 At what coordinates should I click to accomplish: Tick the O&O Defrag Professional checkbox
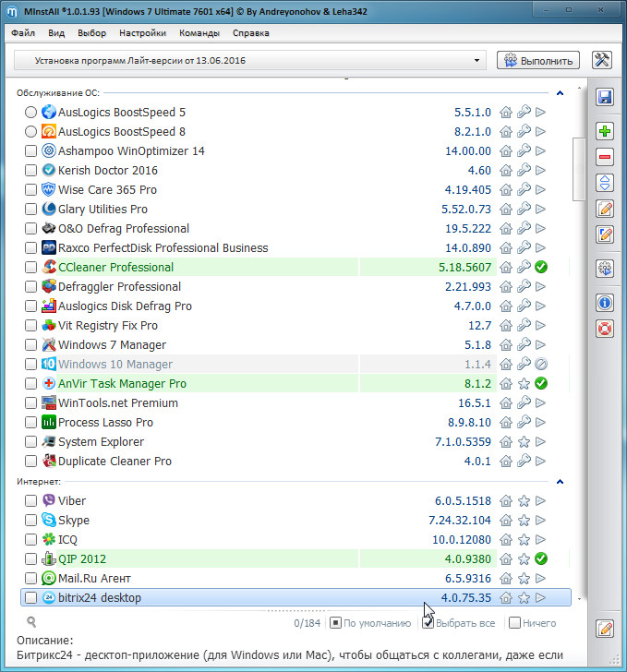[x=30, y=228]
